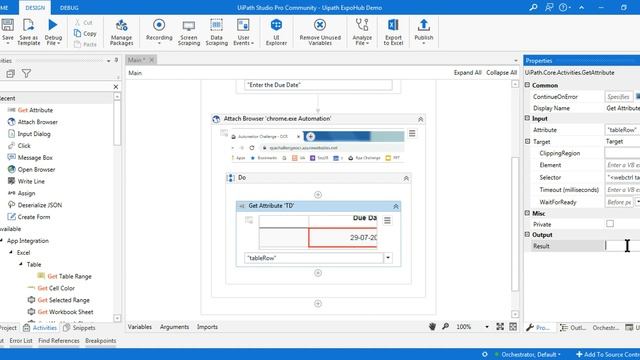Open zoom percentage dropdown
Viewport: 640px width, 360px height.
487,327
